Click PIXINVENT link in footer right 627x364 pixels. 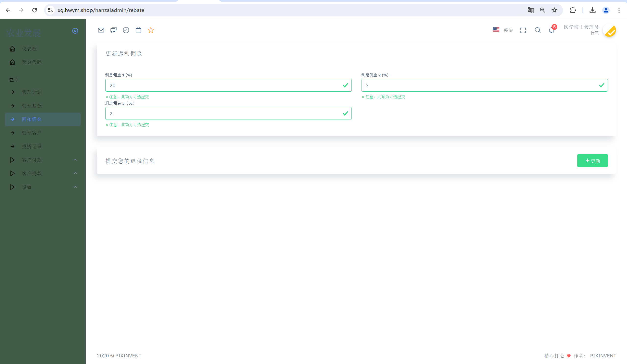pyautogui.click(x=603, y=356)
